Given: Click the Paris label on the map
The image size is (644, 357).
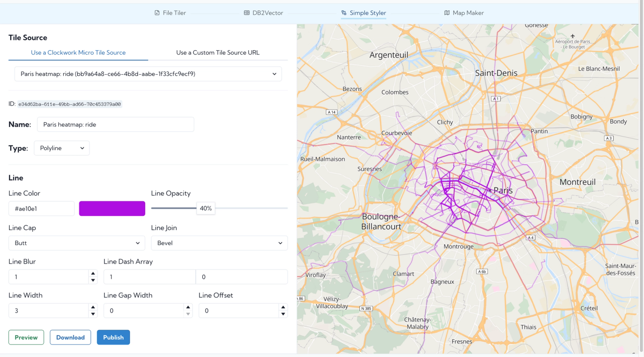Looking at the screenshot, I should pyautogui.click(x=503, y=191).
